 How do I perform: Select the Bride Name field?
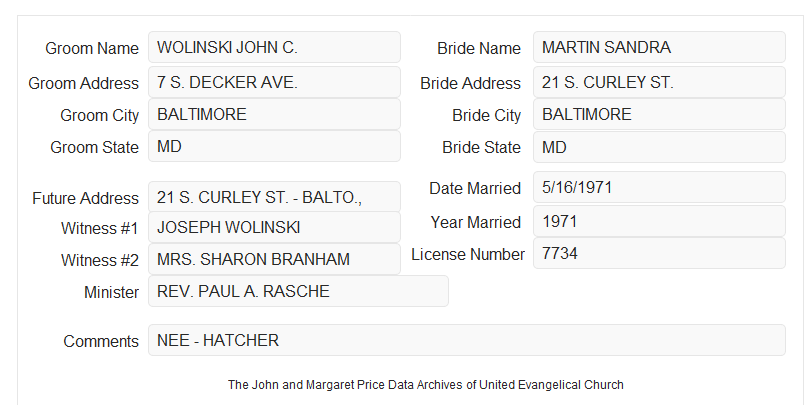point(659,47)
